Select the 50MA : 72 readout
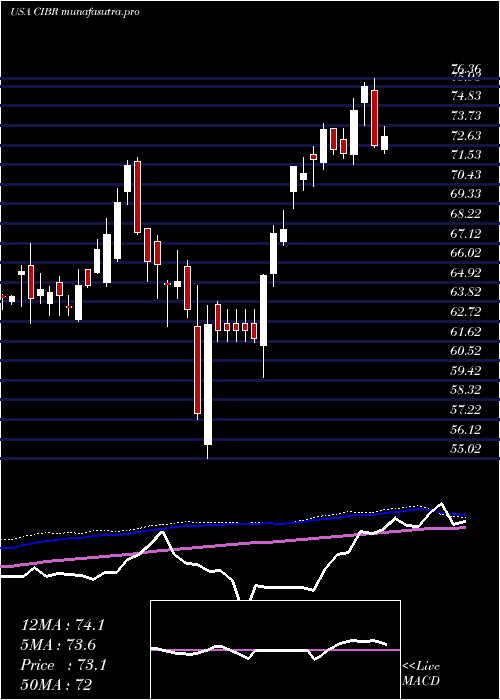This screenshot has width=500, height=700. click(57, 684)
